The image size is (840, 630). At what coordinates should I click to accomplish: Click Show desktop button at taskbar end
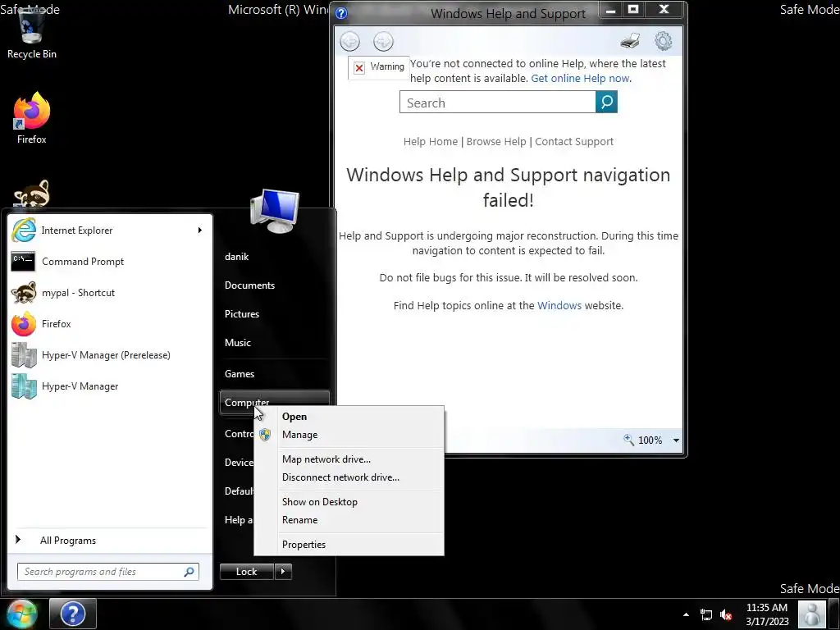point(836,614)
